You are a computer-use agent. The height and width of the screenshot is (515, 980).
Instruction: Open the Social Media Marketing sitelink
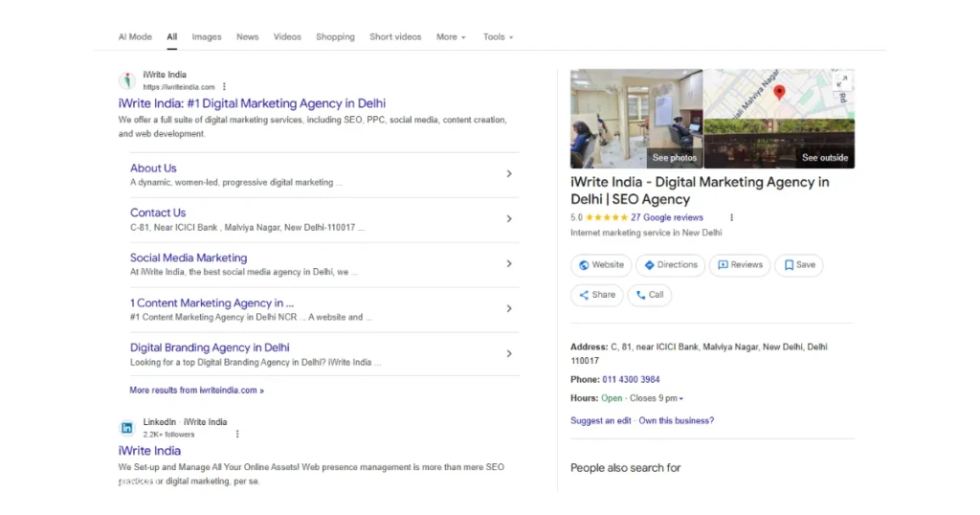pos(189,257)
